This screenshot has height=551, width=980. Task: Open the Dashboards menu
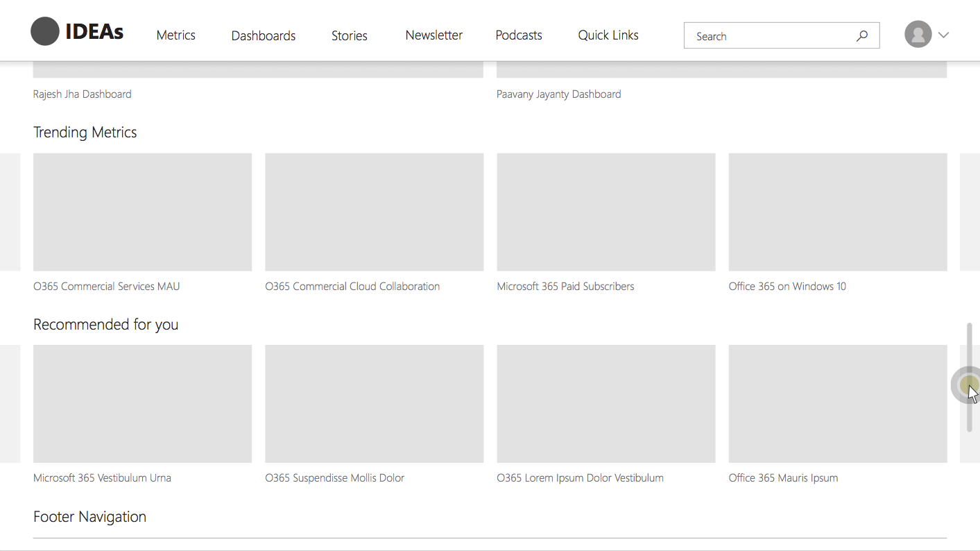pyautogui.click(x=264, y=36)
